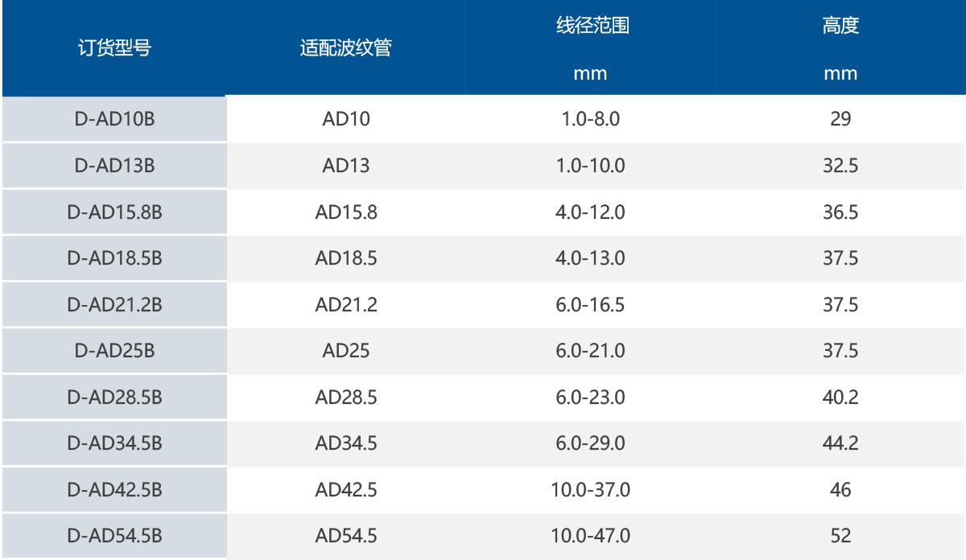Click the 适配波纹管 column header

pyautogui.click(x=345, y=48)
